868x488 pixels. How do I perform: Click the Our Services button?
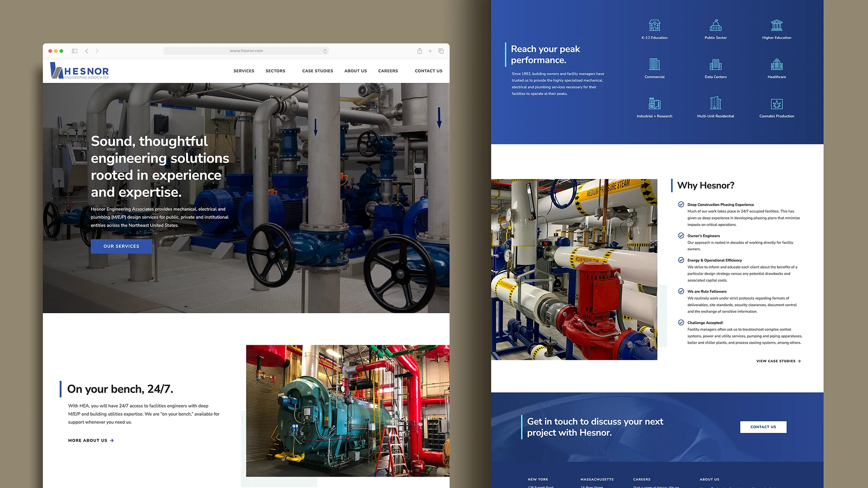point(122,246)
